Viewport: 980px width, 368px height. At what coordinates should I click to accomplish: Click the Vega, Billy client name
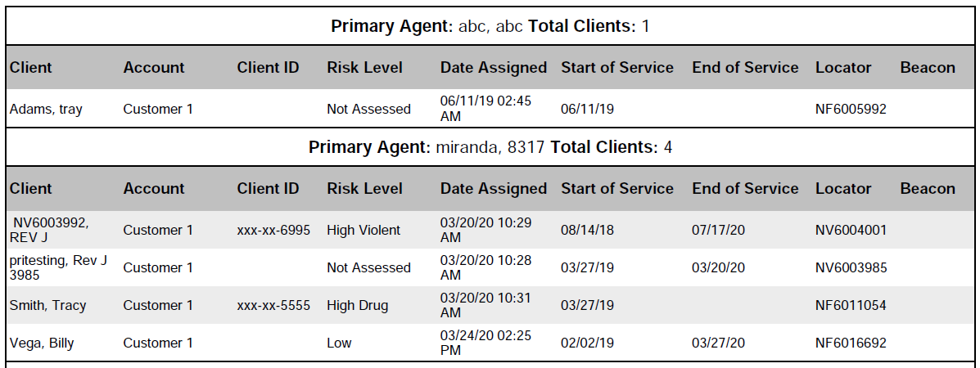click(42, 343)
